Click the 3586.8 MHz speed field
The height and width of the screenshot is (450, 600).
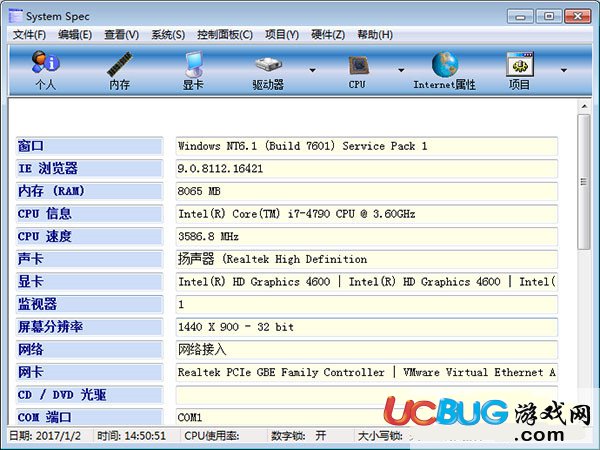click(x=367, y=236)
